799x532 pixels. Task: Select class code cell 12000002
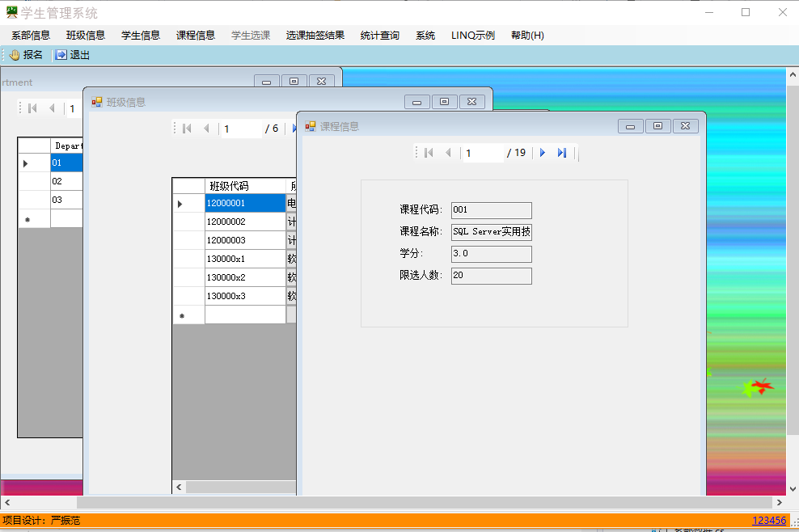click(x=245, y=222)
